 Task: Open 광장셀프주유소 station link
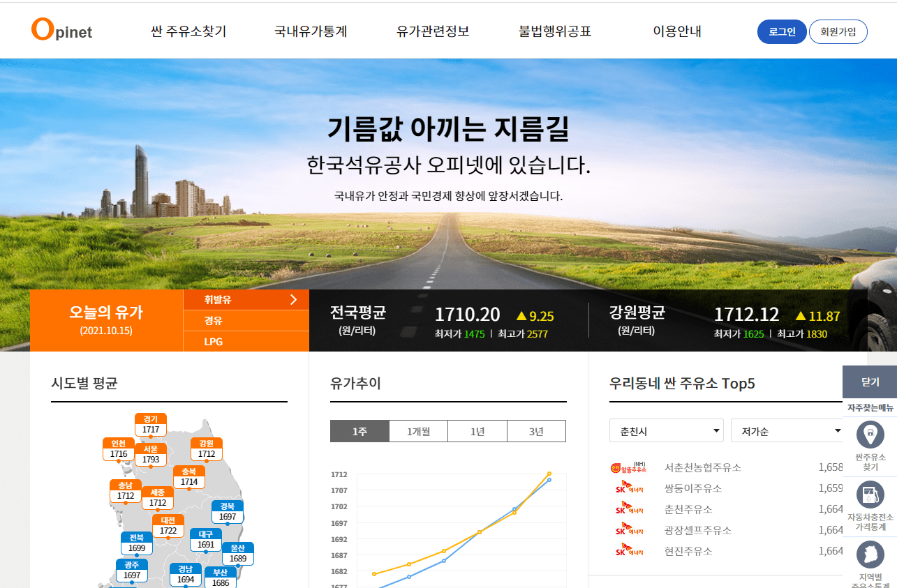698,530
